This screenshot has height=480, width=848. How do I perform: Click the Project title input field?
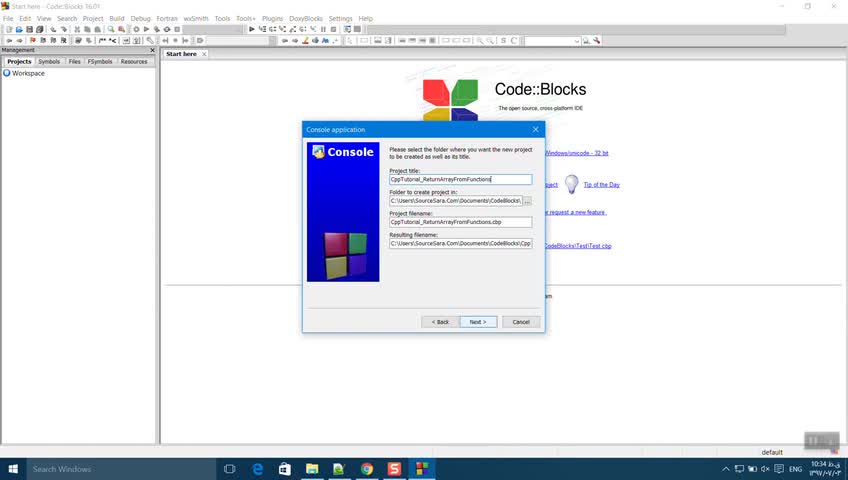(x=461, y=179)
